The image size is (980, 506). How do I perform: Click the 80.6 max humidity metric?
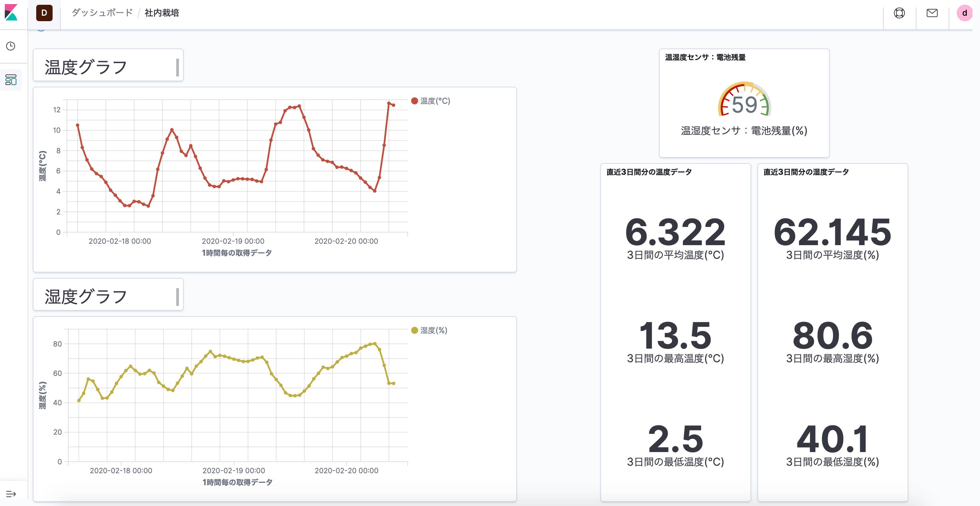(832, 336)
